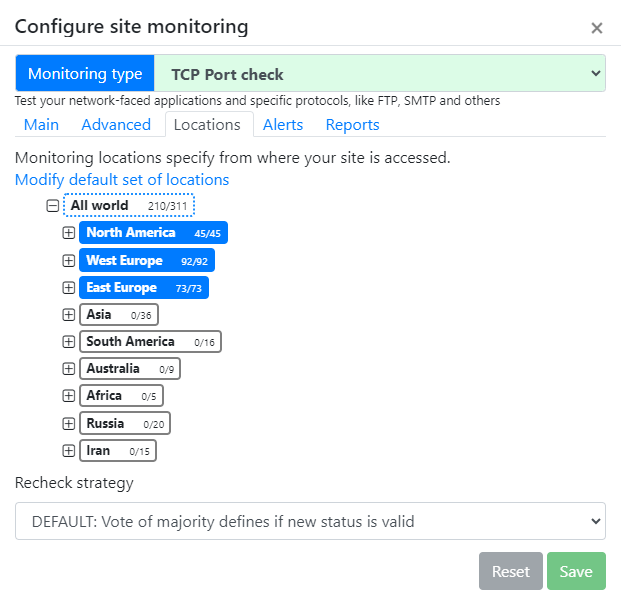621x591 pixels.
Task: Expand the North America tree node
Action: click(x=69, y=233)
